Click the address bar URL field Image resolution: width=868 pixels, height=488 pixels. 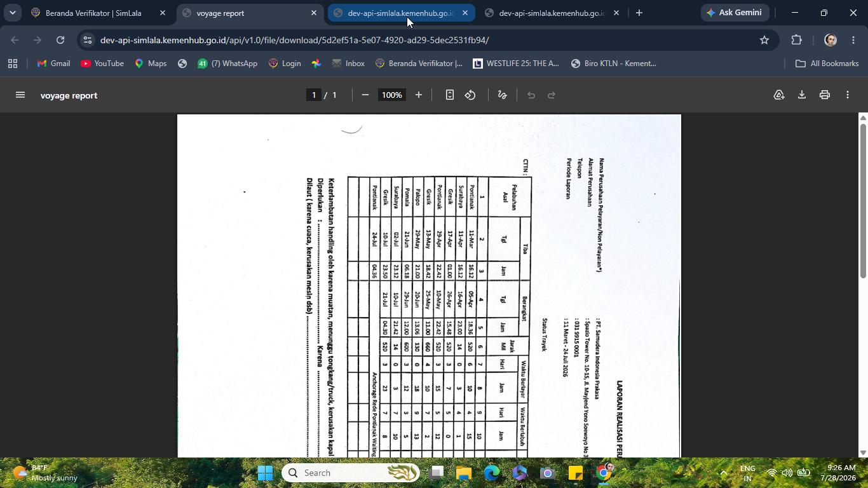tap(426, 40)
